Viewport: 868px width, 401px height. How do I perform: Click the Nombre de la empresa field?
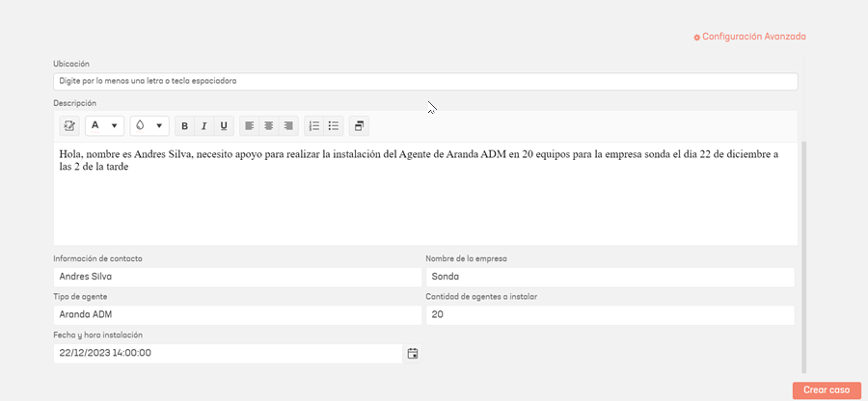pyautogui.click(x=610, y=277)
